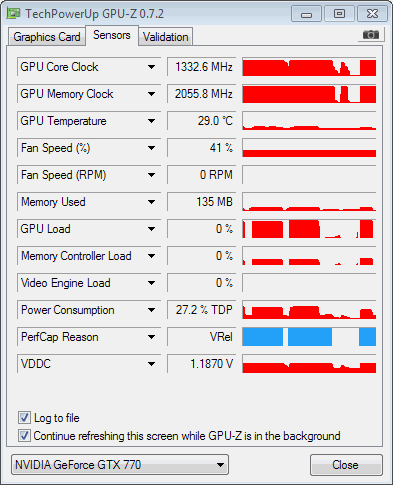Maximize the GPU-Z window

(x=339, y=14)
